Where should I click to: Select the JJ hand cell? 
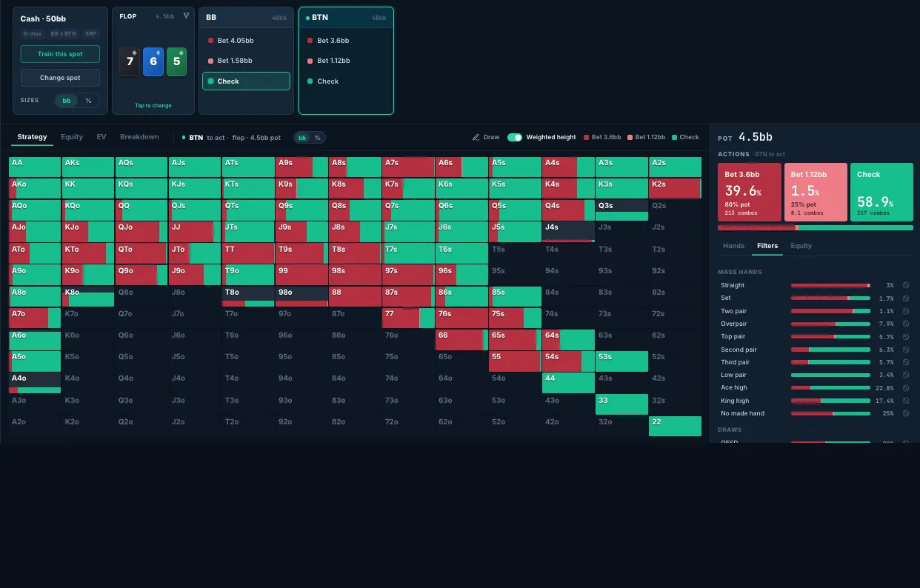click(x=195, y=232)
